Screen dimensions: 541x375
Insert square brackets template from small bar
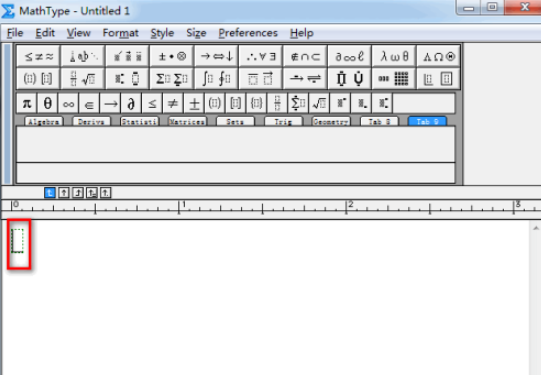(236, 103)
